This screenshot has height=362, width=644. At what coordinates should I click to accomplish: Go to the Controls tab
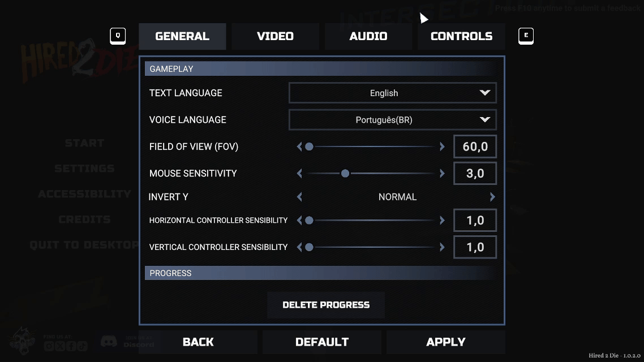click(461, 36)
